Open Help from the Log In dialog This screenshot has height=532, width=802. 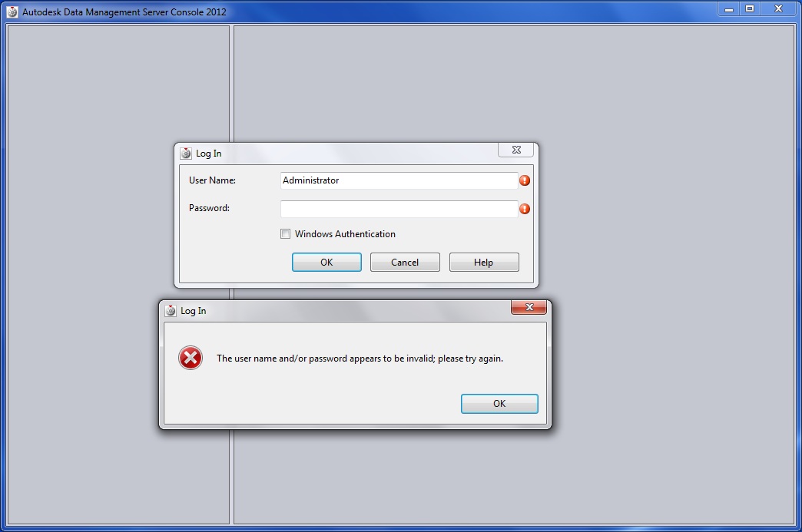point(484,263)
